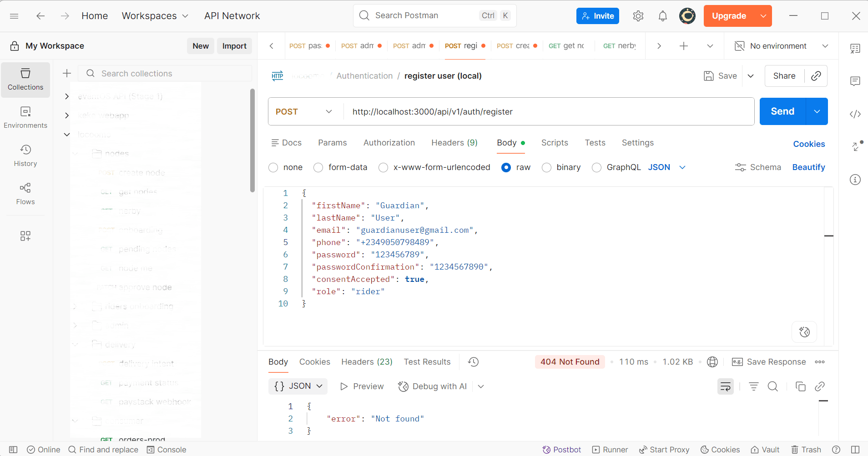Select the binary body type
This screenshot has height=456, width=868.
point(547,168)
